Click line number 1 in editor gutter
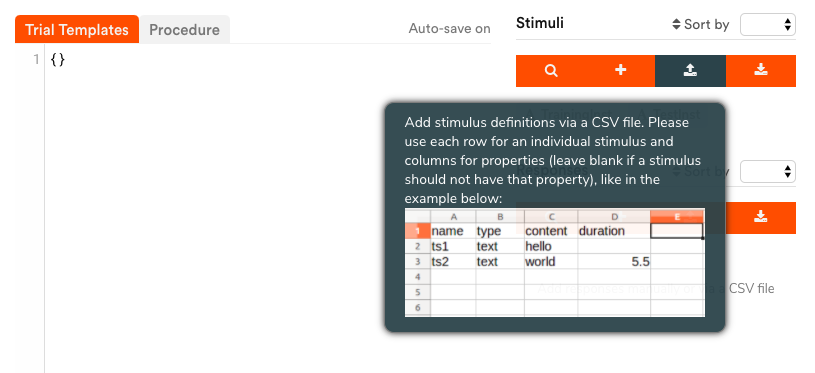Screen dimensions: 815x373 tap(36, 60)
